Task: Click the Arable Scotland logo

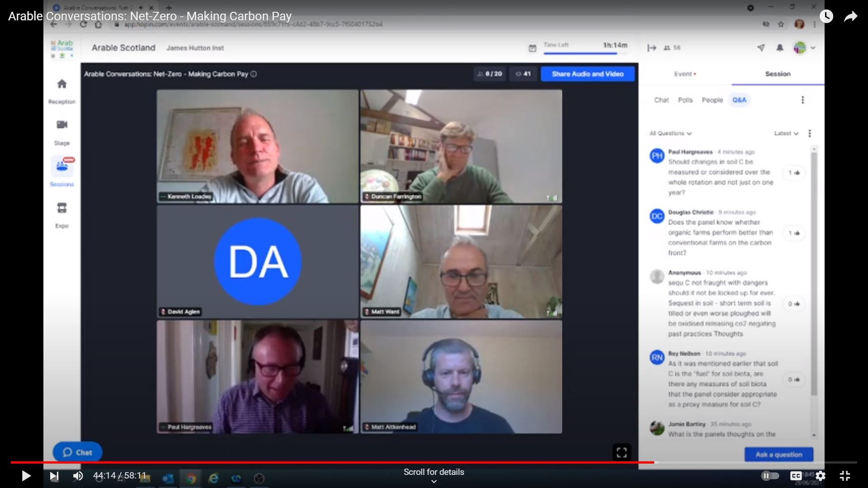Action: [62, 48]
